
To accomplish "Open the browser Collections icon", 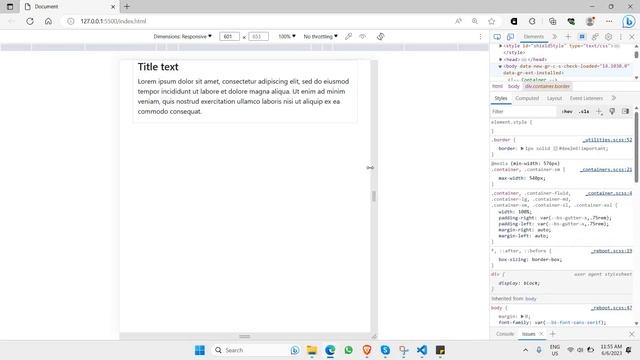I will pos(552,21).
